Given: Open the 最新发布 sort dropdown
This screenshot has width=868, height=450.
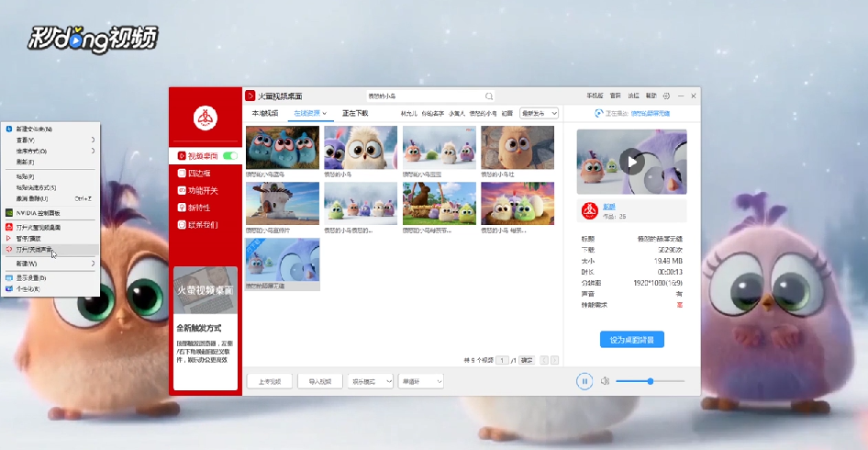Looking at the screenshot, I should click(539, 113).
